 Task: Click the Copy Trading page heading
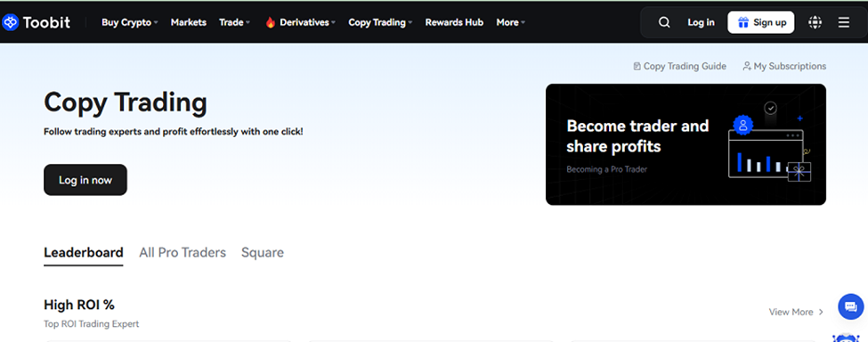[x=126, y=103]
